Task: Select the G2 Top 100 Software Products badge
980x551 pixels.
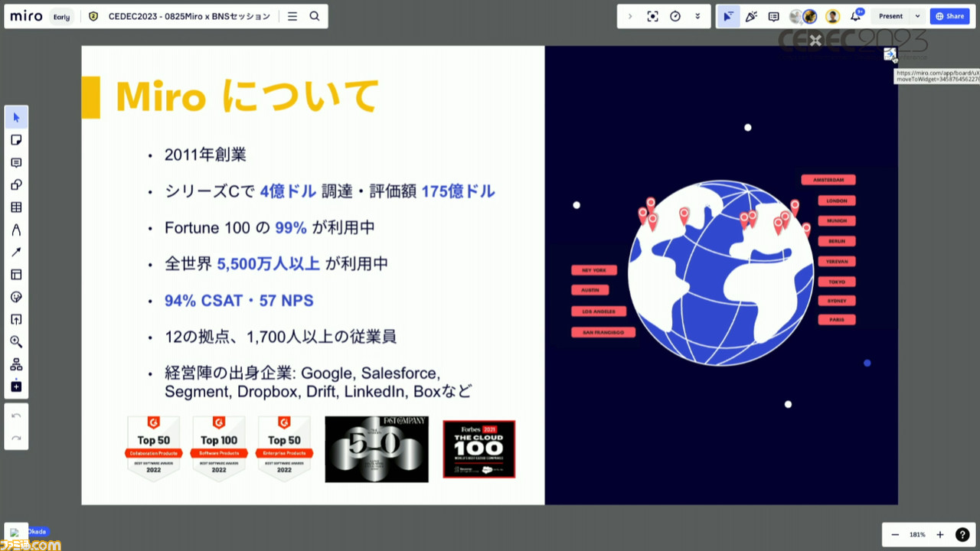Action: coord(219,449)
